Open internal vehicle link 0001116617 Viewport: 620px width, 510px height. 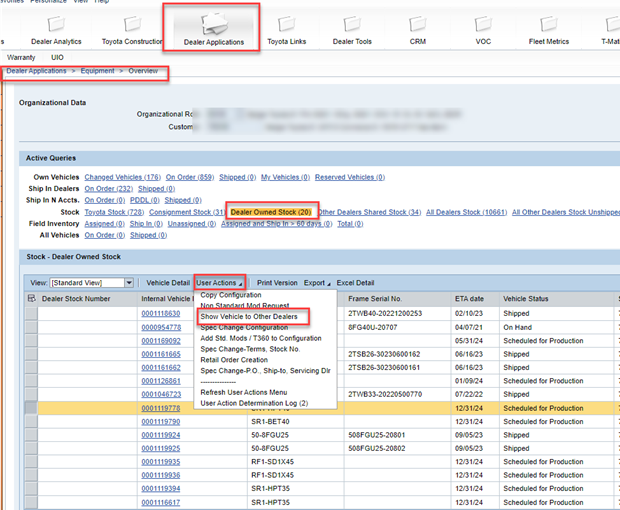[x=161, y=503]
